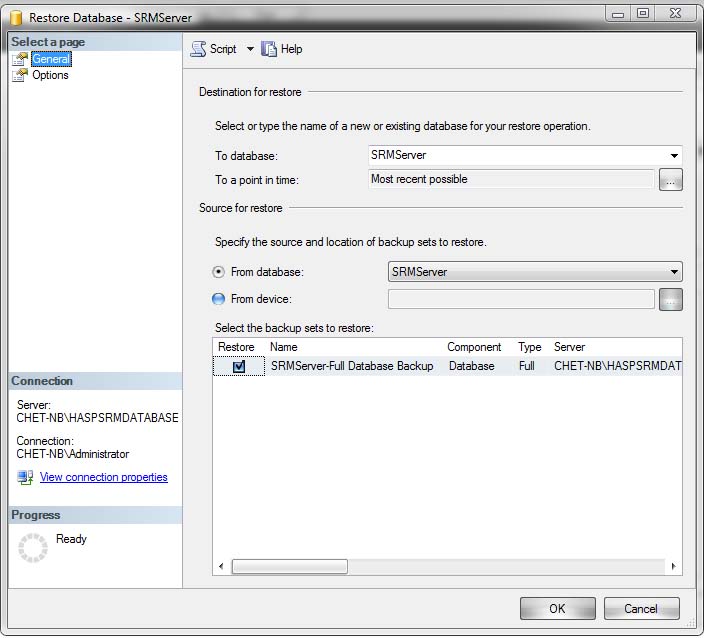704x638 pixels.
Task: Click CHET-NB\Administrator connection text
Action: click(x=73, y=454)
